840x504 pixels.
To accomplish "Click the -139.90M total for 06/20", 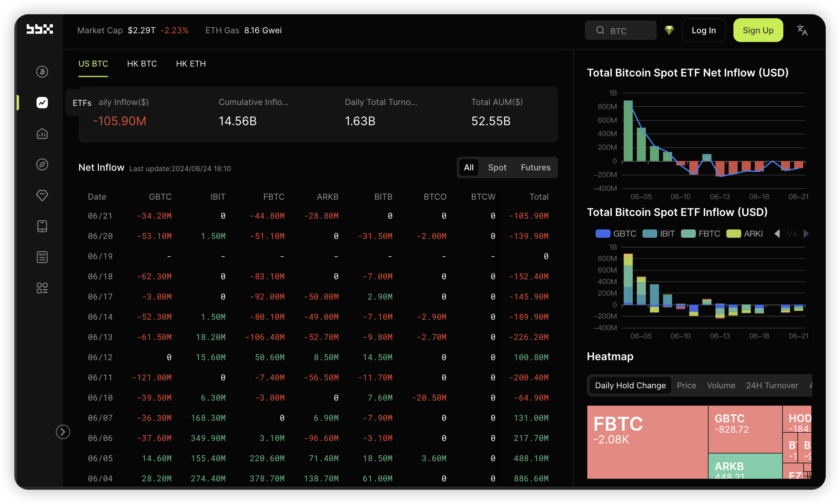I will (529, 236).
